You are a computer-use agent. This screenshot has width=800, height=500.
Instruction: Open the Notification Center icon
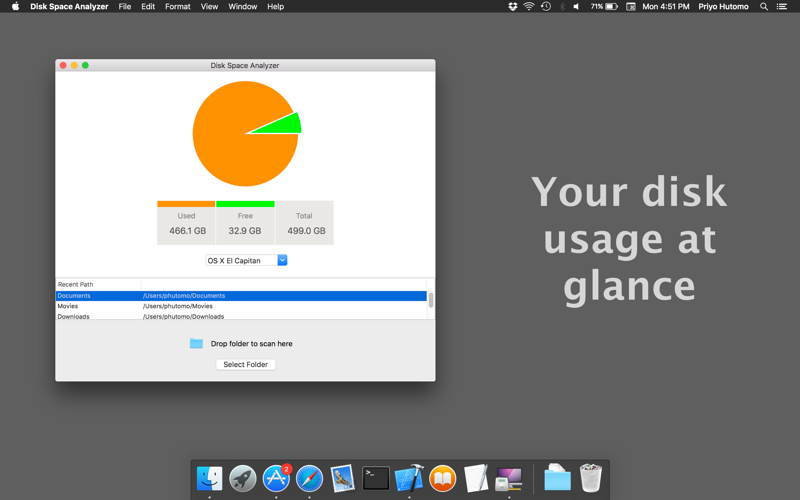coord(782,7)
